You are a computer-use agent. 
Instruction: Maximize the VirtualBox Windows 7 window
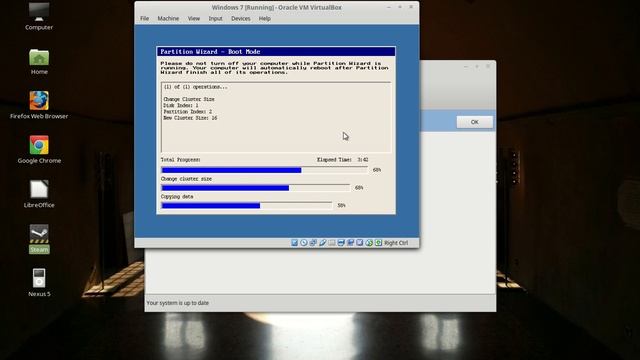click(400, 7)
